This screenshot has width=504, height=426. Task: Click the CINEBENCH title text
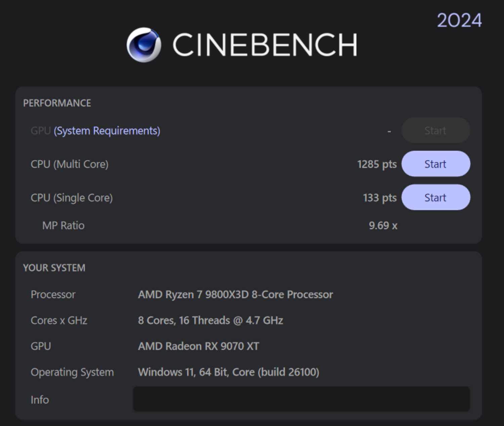[x=265, y=45]
